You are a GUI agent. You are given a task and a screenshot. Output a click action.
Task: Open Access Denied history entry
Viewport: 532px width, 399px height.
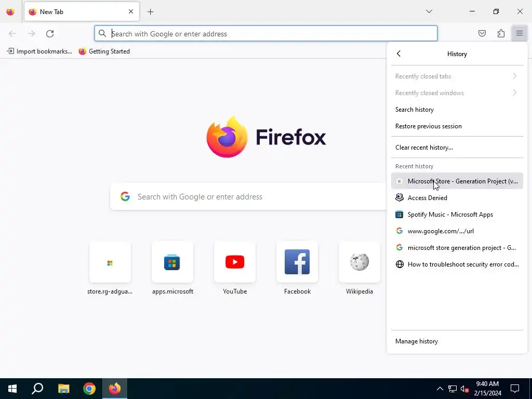[457, 198]
